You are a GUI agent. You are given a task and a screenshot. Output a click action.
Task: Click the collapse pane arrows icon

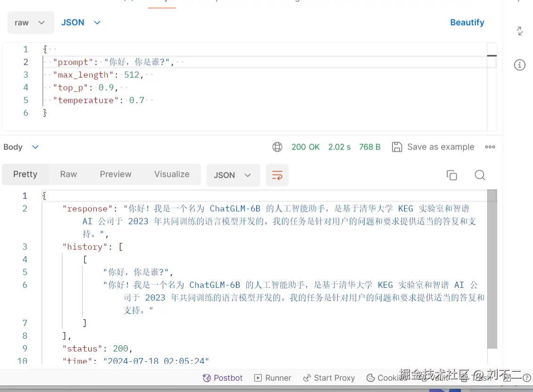click(x=520, y=31)
